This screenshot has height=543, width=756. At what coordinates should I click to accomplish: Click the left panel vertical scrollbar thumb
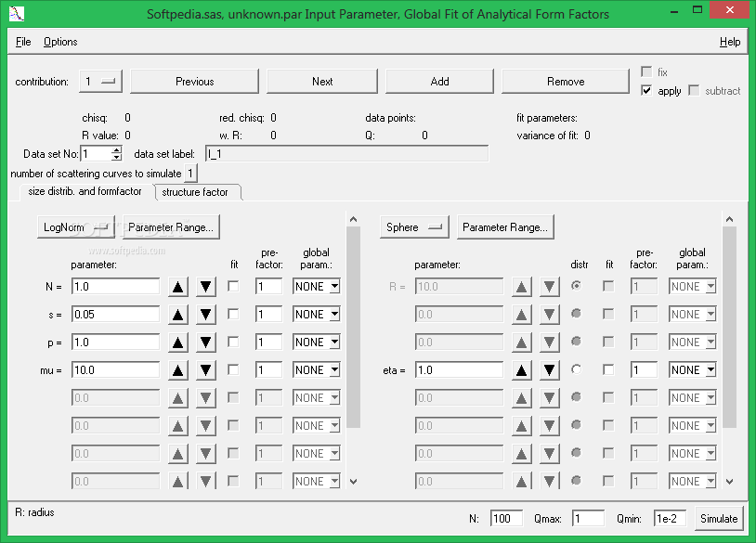354,327
